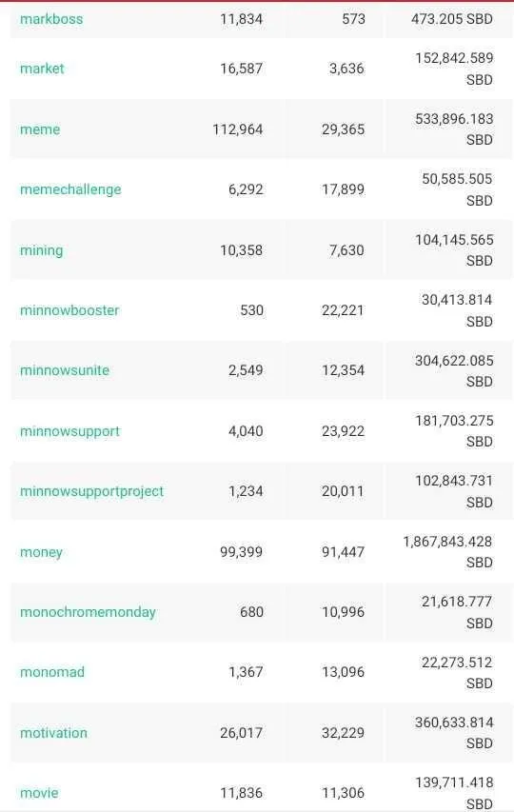Click the 112,964 posts count for meme
The height and width of the screenshot is (812, 514).
238,129
